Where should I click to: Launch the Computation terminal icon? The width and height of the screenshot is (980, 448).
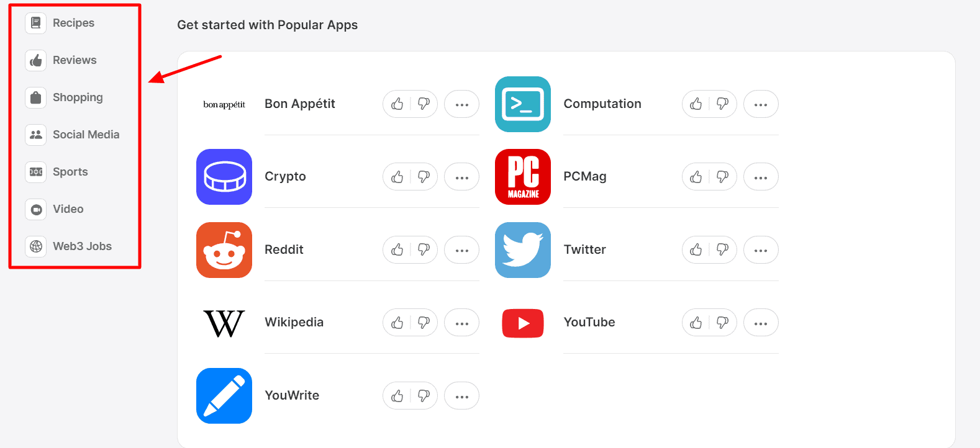[523, 104]
